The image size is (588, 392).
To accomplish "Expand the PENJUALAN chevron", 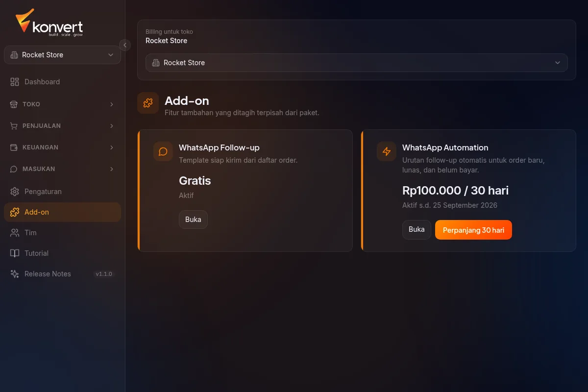I will point(112,126).
